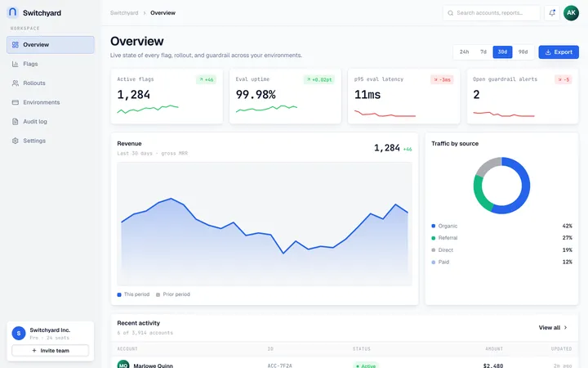Click the Invite team button
The width and height of the screenshot is (588, 368).
coord(51,350)
